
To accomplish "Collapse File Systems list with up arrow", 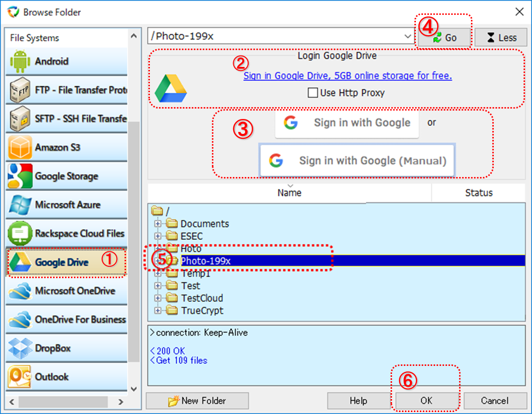I will tap(133, 36).
